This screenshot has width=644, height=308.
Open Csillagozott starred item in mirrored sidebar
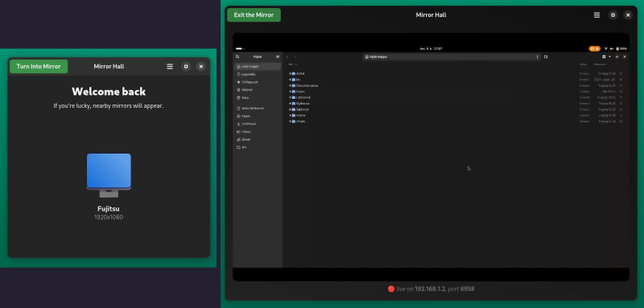click(x=258, y=82)
